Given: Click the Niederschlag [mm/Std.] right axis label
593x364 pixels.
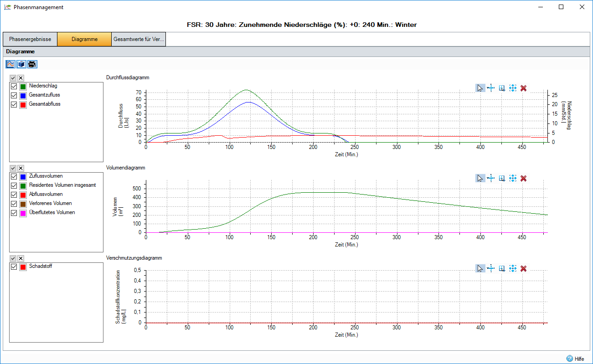Looking at the screenshot, I should coord(566,115).
